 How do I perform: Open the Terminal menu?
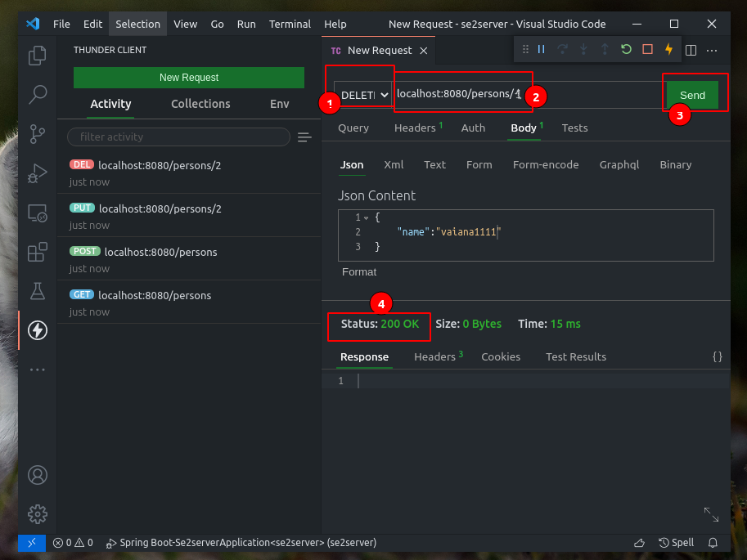290,24
